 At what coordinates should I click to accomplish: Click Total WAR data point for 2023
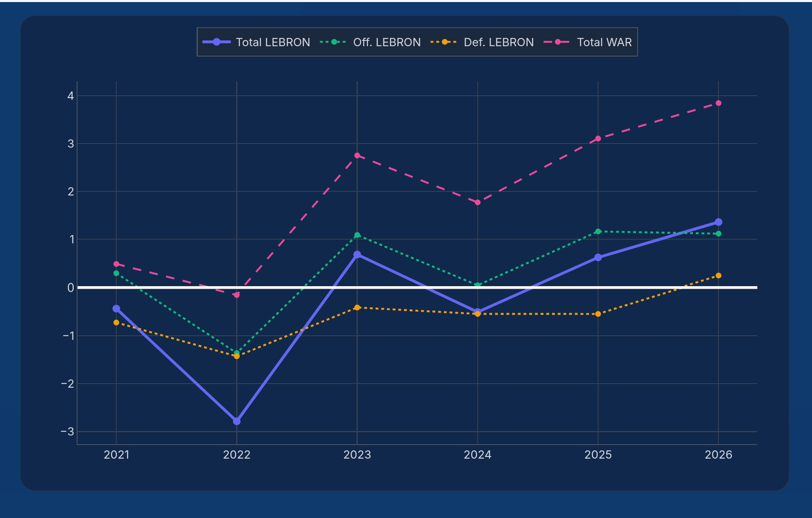[357, 155]
